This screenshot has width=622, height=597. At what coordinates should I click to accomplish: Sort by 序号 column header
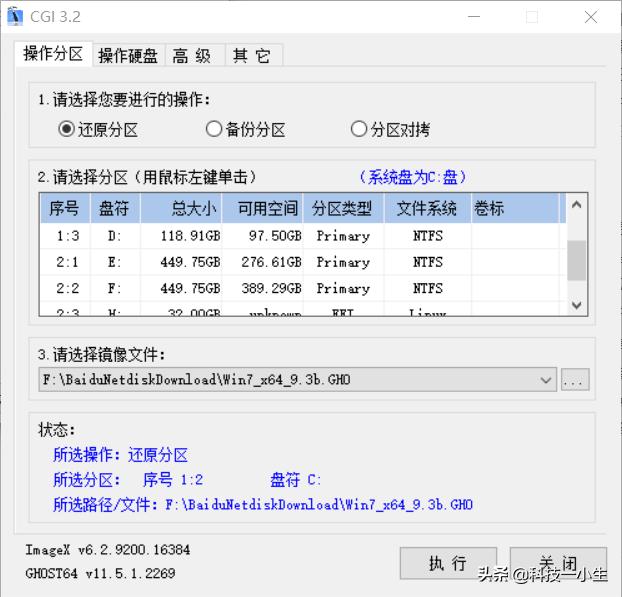pyautogui.click(x=64, y=208)
